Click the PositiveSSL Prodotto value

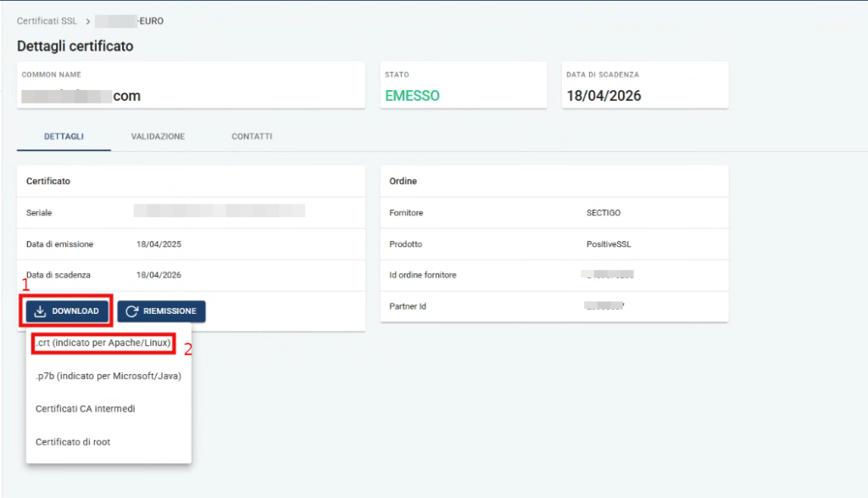pyautogui.click(x=609, y=244)
